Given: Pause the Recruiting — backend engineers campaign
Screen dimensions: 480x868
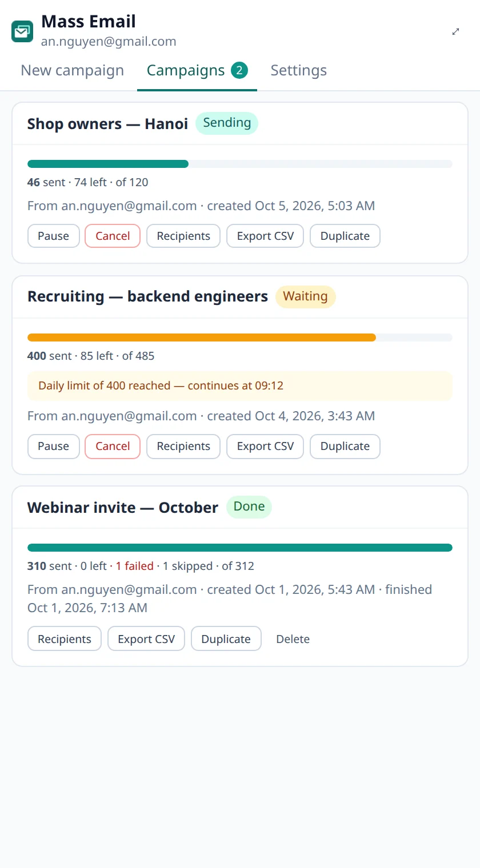Looking at the screenshot, I should [53, 446].
